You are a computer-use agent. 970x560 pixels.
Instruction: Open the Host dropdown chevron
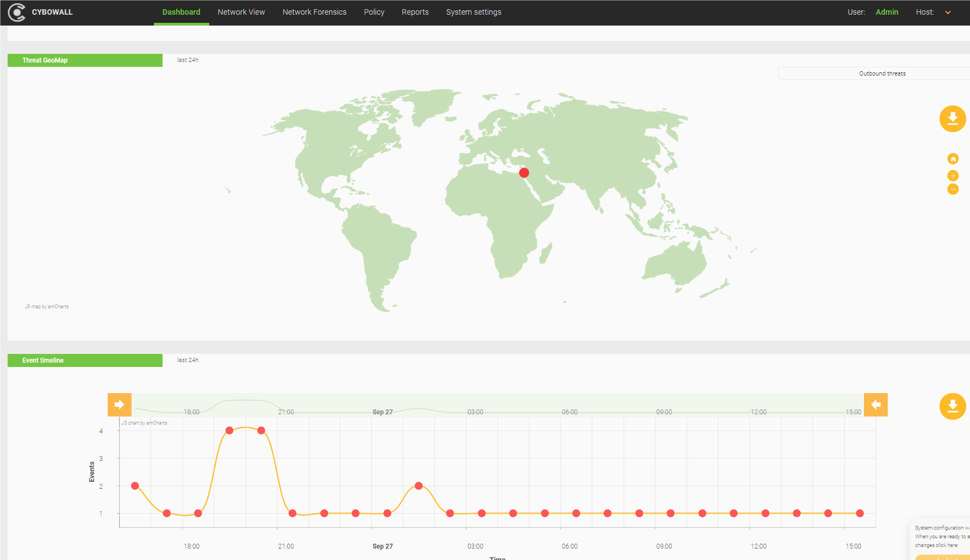pos(948,13)
